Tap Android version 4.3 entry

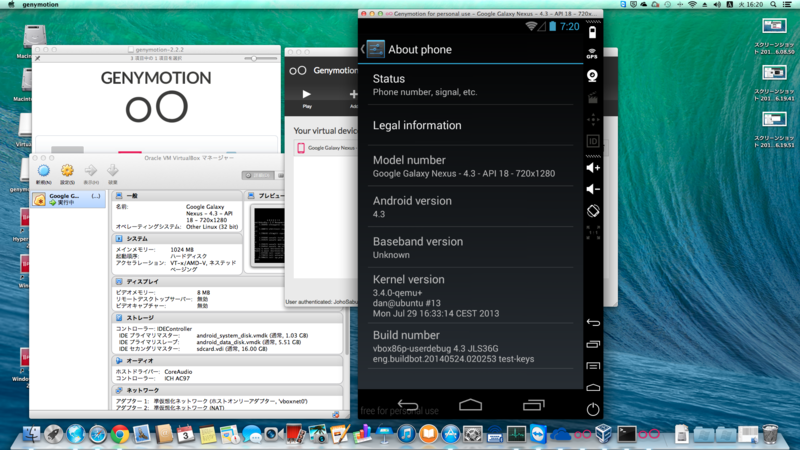[x=470, y=207]
